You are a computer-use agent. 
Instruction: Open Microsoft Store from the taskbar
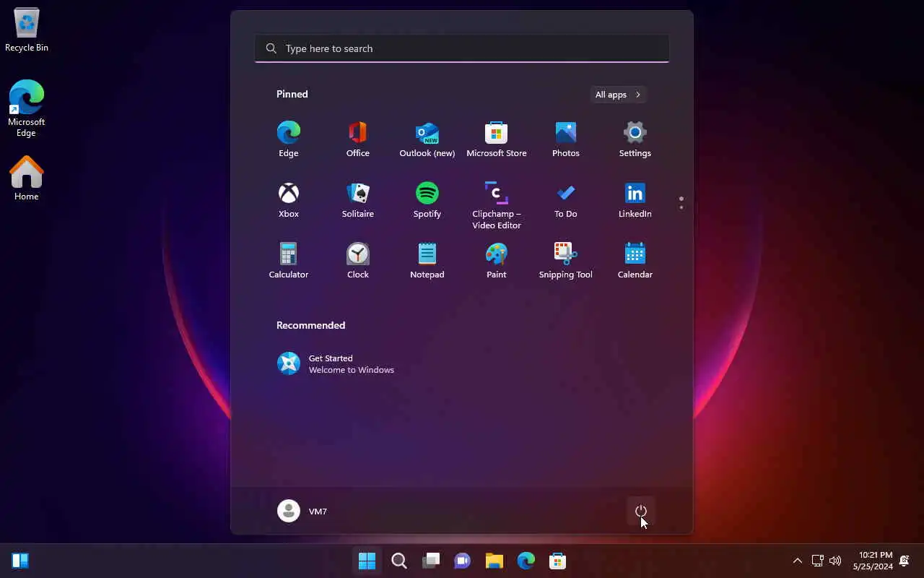pos(557,561)
